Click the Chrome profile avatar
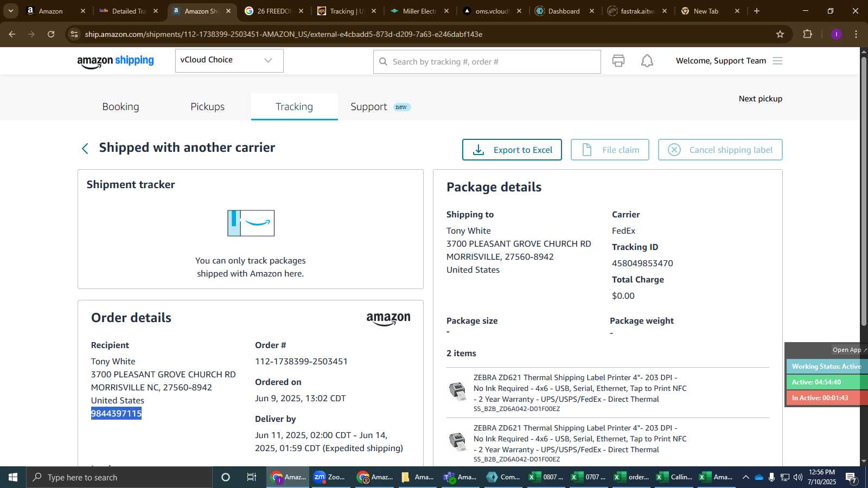 836,34
